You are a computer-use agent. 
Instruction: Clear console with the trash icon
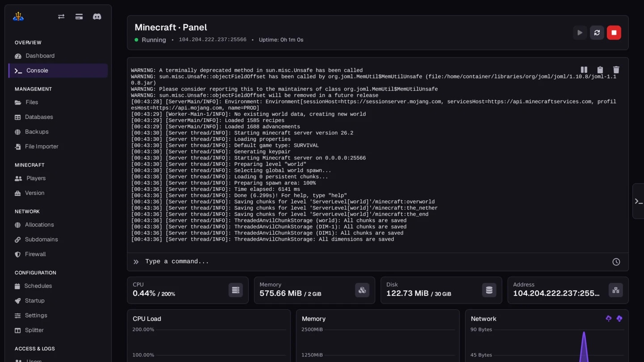tap(616, 70)
